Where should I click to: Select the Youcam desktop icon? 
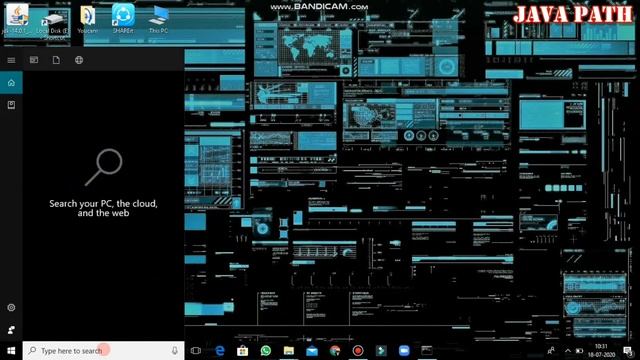87,19
